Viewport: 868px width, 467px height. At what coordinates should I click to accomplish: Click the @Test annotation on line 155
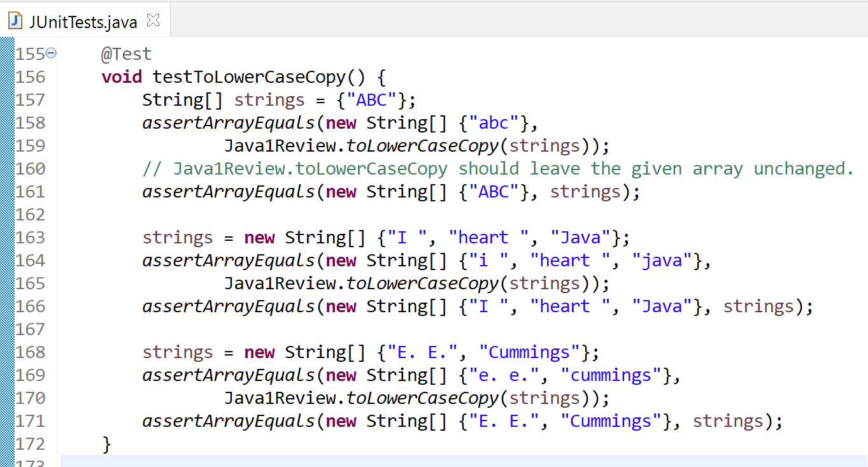(126, 54)
